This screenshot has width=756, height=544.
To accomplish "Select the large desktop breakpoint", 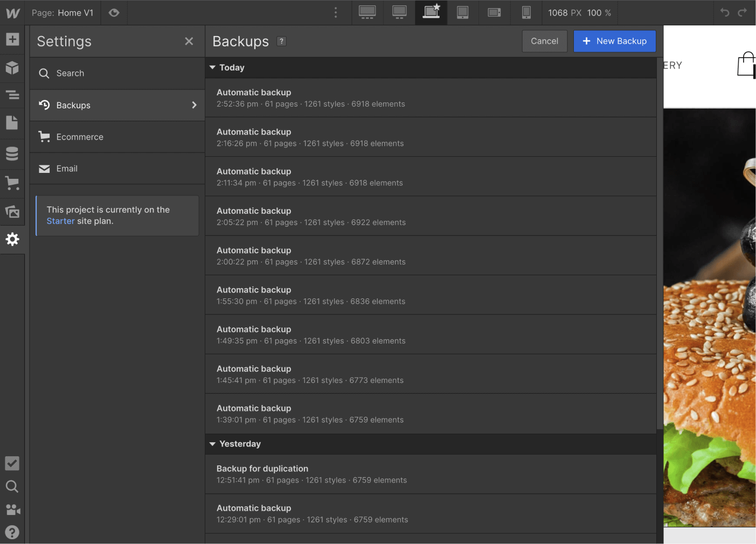I will [x=399, y=12].
